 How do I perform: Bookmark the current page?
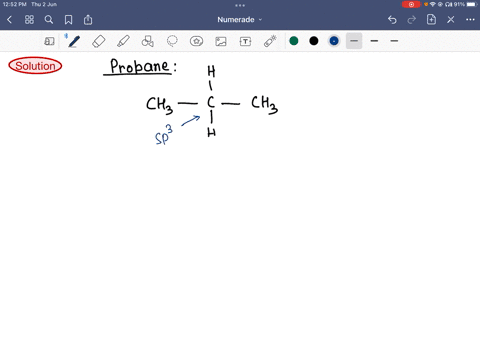(68, 20)
